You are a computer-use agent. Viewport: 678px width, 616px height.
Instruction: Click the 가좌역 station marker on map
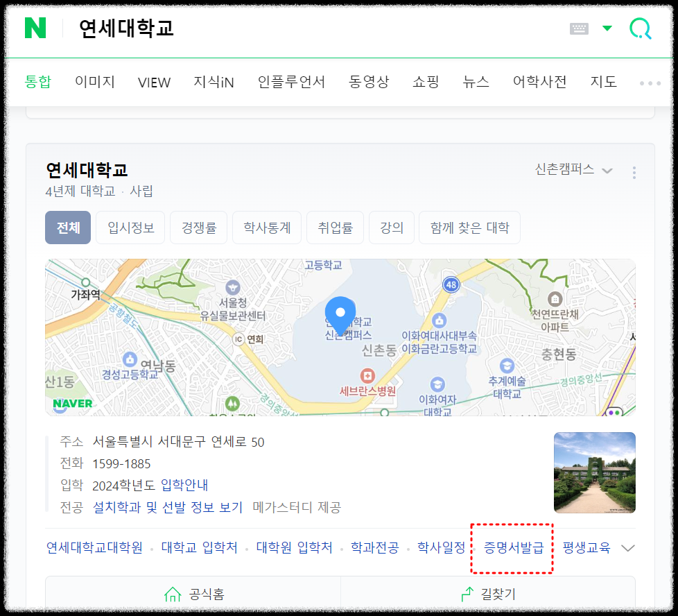point(85,283)
